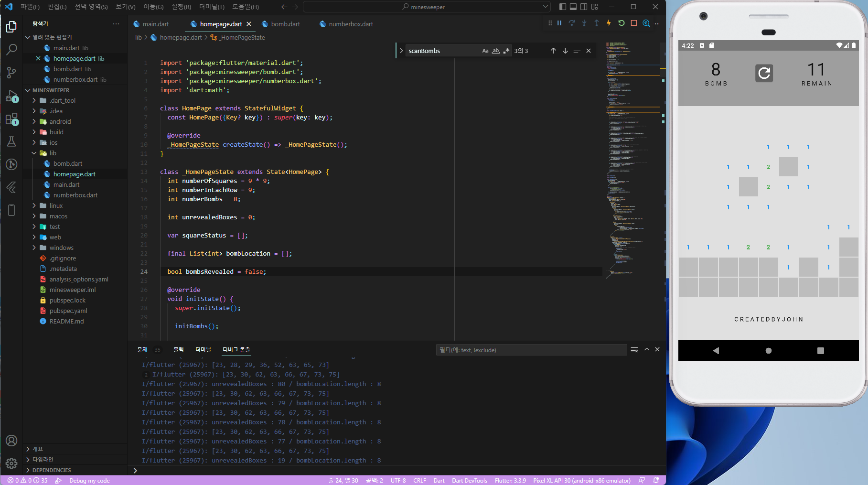Stop debugging with the red square
The width and height of the screenshot is (868, 485).
[634, 23]
